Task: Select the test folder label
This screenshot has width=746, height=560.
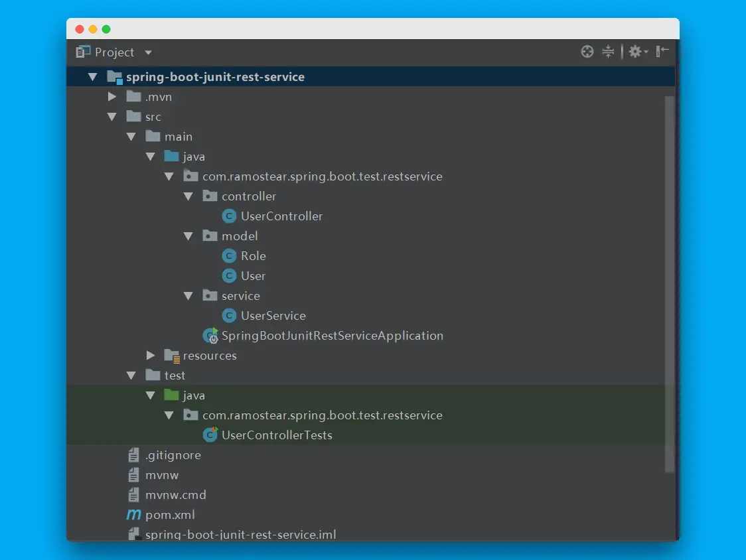Action: 175,376
